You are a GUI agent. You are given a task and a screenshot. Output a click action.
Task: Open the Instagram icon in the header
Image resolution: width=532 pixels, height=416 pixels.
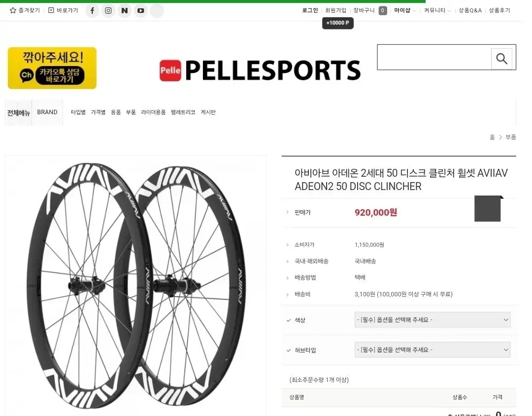108,10
